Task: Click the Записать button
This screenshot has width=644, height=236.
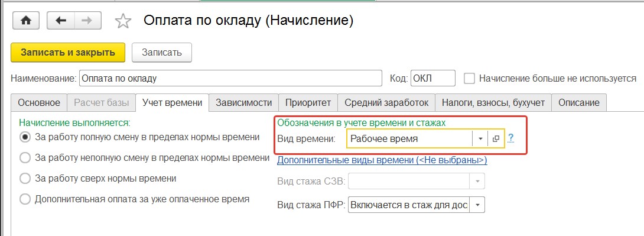Action: point(162,53)
